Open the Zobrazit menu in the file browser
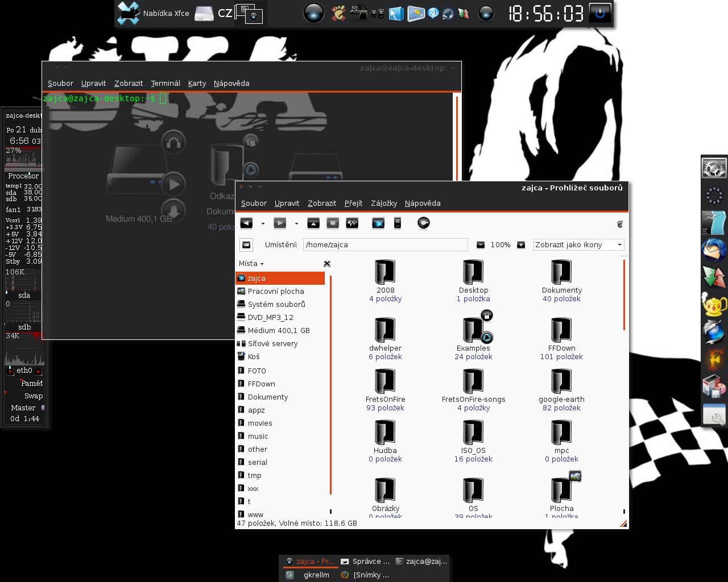 (x=322, y=203)
